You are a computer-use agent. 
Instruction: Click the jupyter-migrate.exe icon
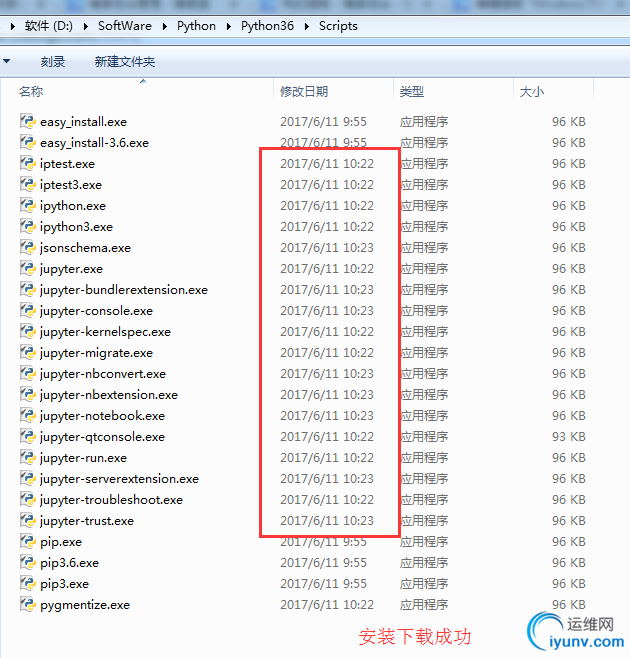tap(28, 352)
